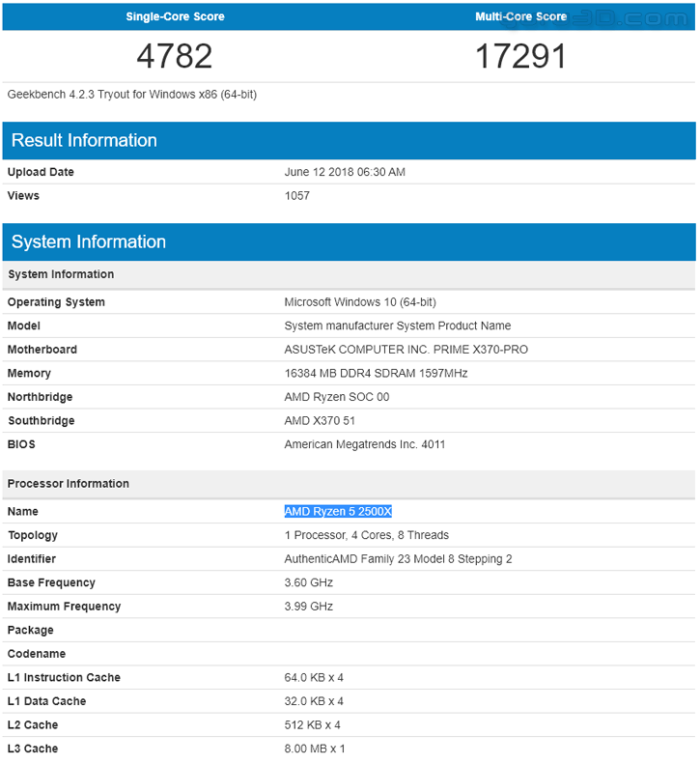700x764 pixels.
Task: Click the Multi-Core Score header label
Action: click(520, 16)
